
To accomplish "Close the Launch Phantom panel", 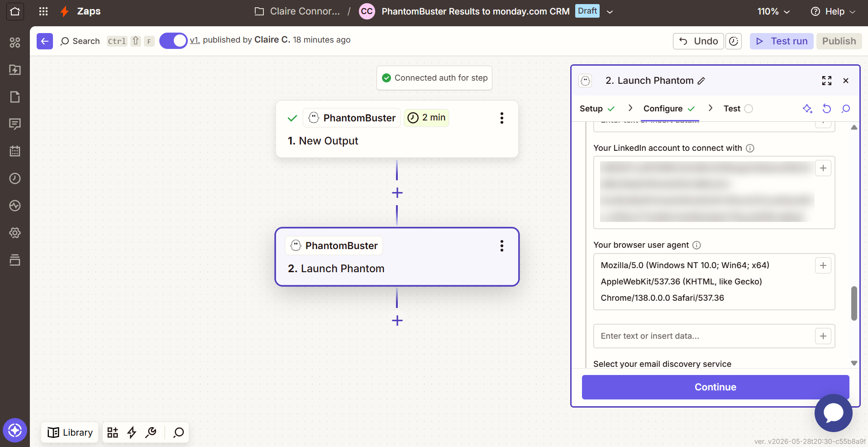I will (x=846, y=81).
